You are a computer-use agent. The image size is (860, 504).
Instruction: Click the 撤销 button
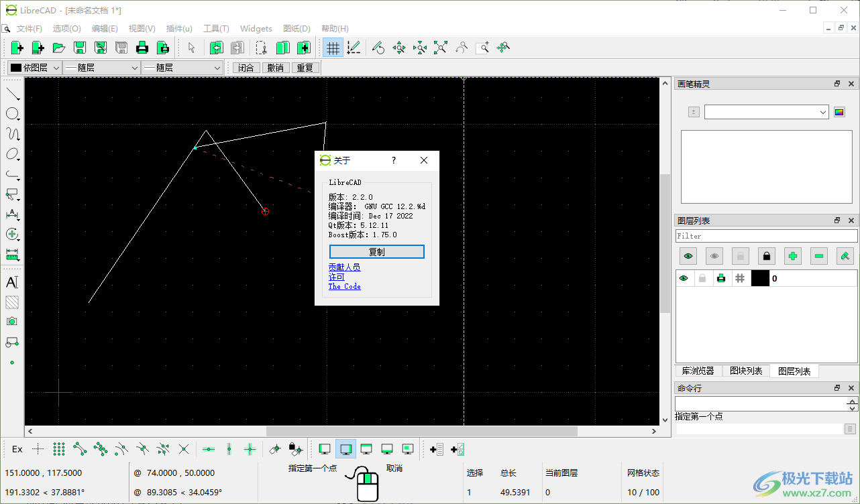(x=276, y=68)
